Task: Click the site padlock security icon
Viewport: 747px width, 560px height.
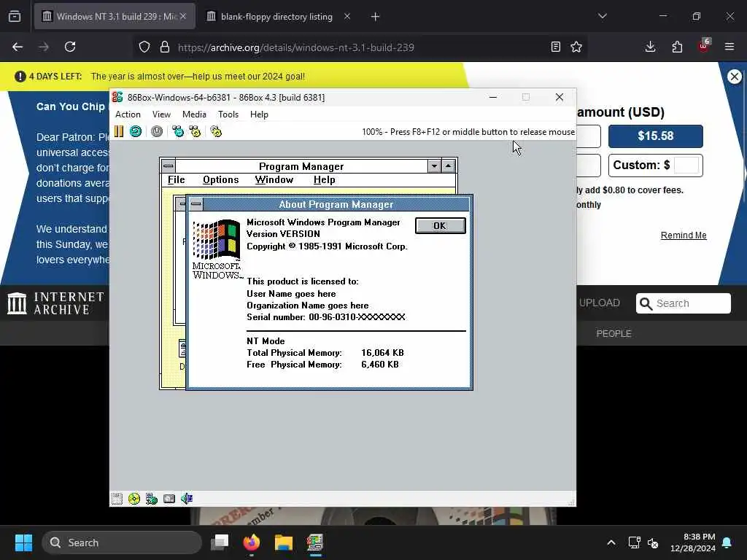Action: coord(165,47)
